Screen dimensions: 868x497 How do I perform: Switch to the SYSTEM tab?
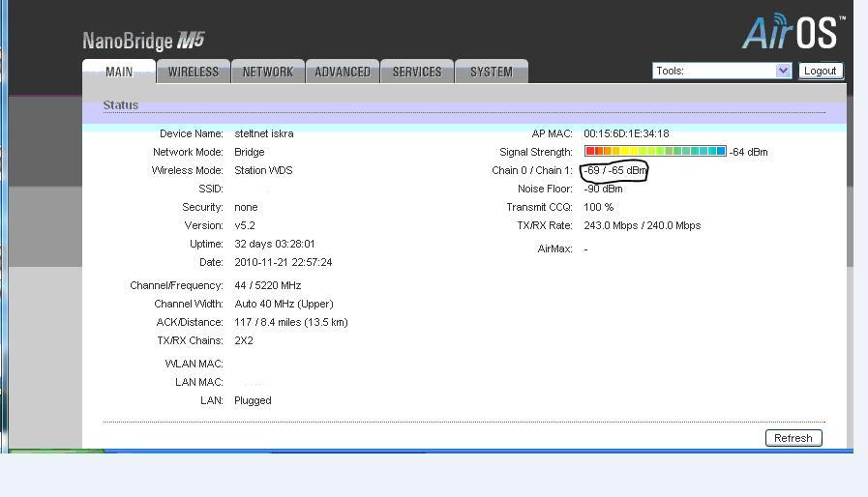click(492, 73)
